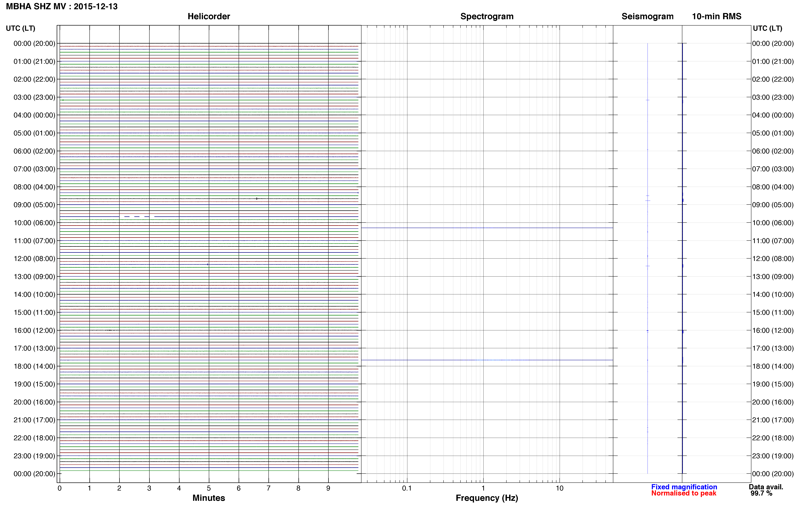Select minute tick label "5" under Helicorder

coord(209,488)
